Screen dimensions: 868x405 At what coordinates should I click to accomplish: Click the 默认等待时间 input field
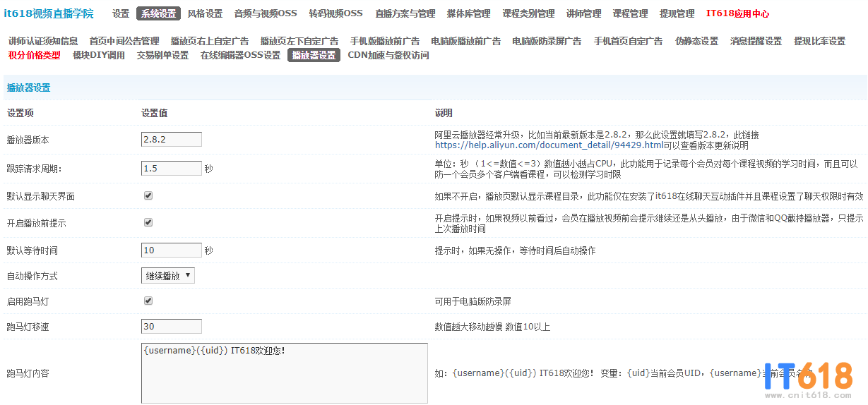click(x=172, y=250)
